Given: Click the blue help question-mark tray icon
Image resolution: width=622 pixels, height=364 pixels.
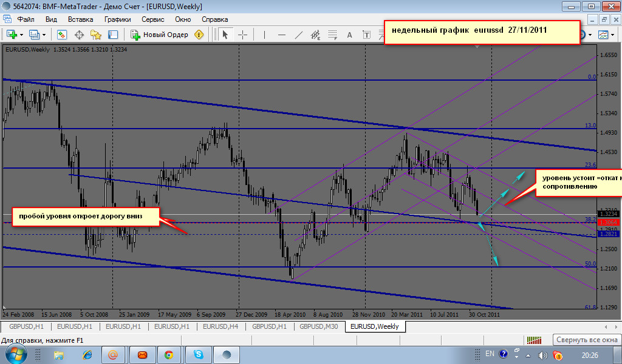Looking at the screenshot, I should 504,354.
